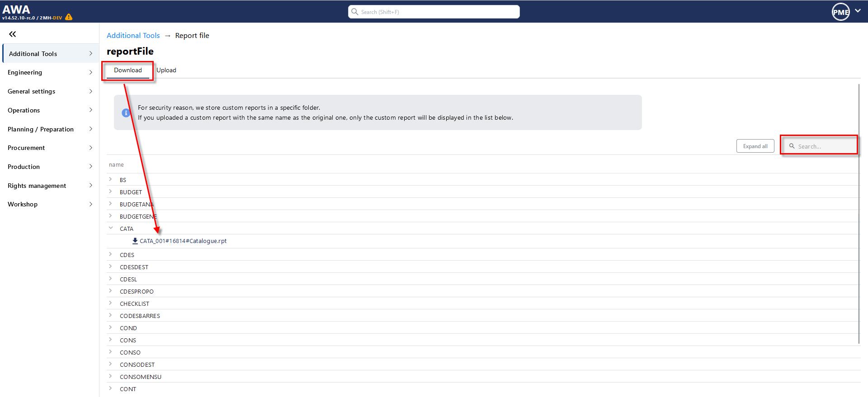Click the PME user avatar

coord(840,12)
